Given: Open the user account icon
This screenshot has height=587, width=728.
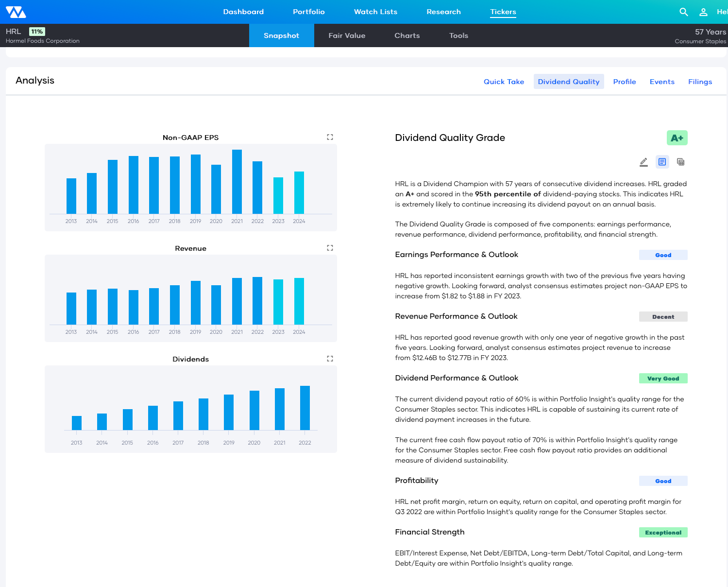Looking at the screenshot, I should click(703, 12).
